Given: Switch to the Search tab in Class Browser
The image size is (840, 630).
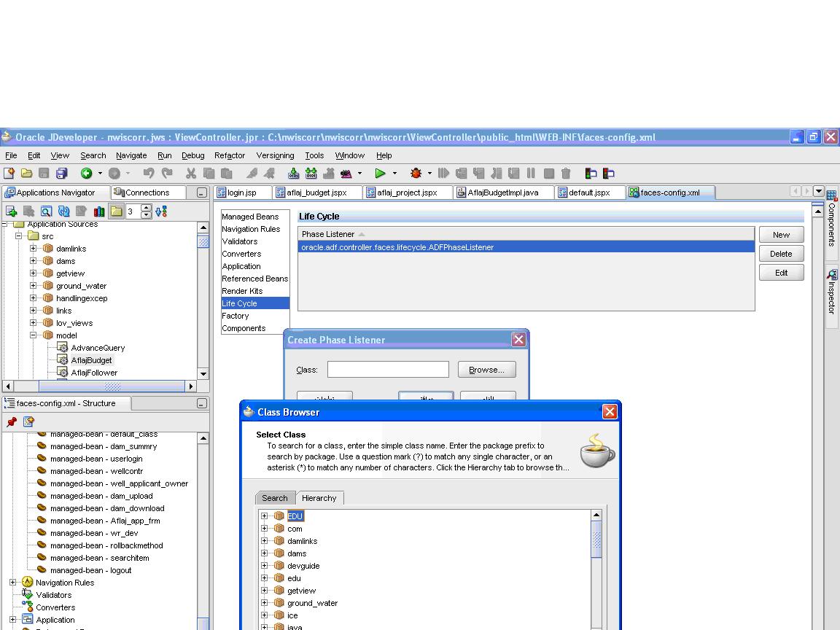Looking at the screenshot, I should tap(275, 498).
